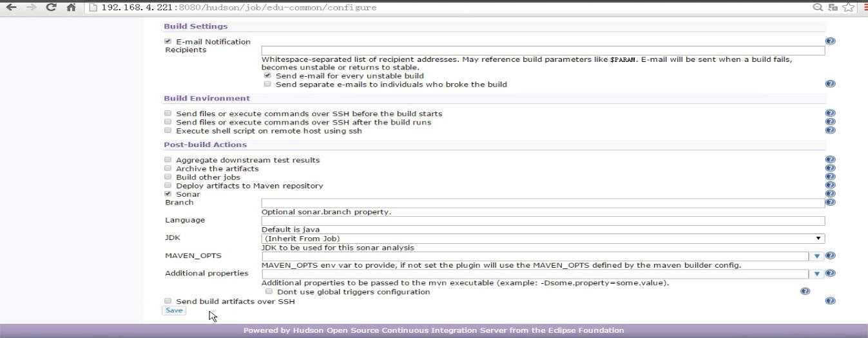Click the 'Default is java' hint text
868x338 pixels.
291,230
